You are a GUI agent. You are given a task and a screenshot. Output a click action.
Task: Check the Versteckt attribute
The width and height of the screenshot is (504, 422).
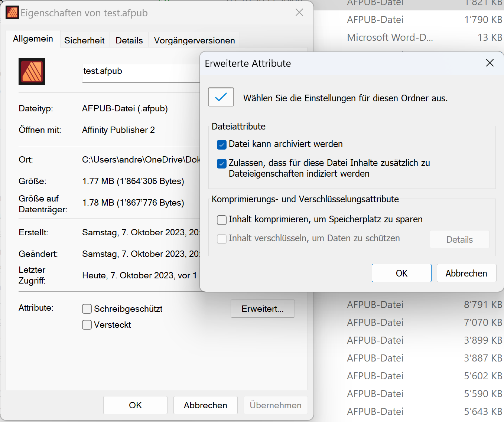click(87, 324)
